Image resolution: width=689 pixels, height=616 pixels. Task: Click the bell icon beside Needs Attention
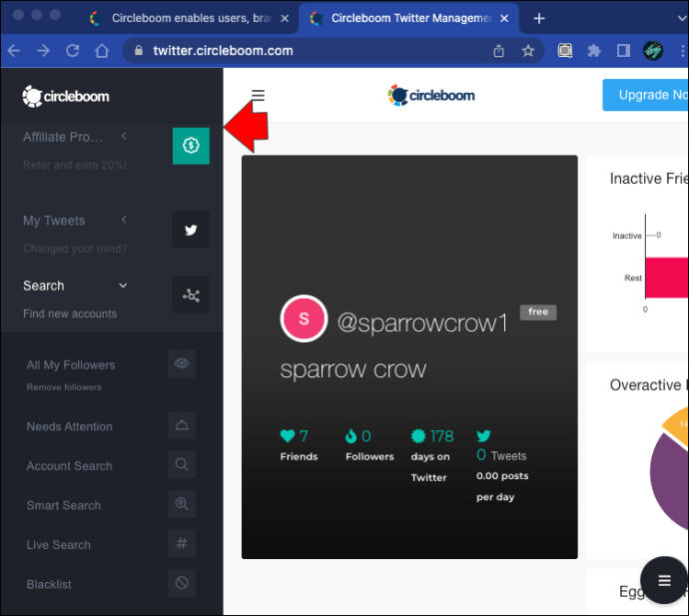[x=182, y=425]
